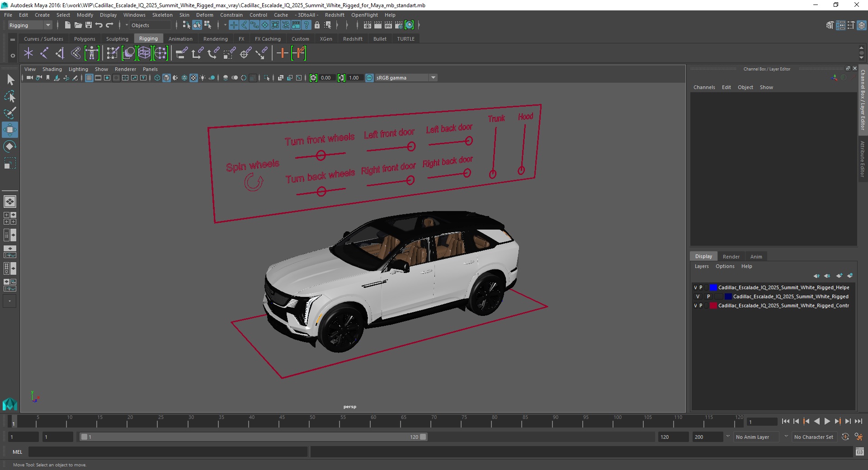The image size is (868, 470).
Task: Redo the last action
Action: coord(109,25)
